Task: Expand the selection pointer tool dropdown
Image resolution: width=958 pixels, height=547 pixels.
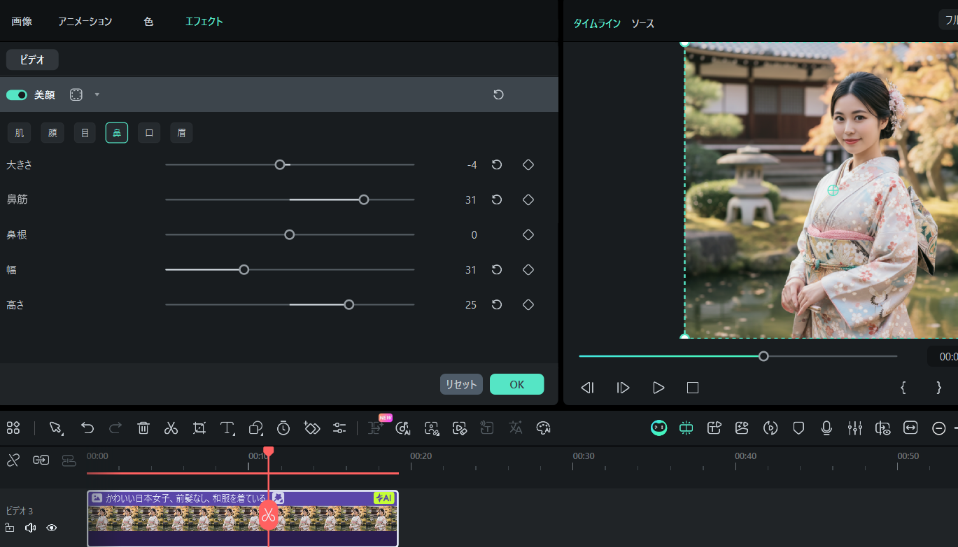Action: point(64,432)
